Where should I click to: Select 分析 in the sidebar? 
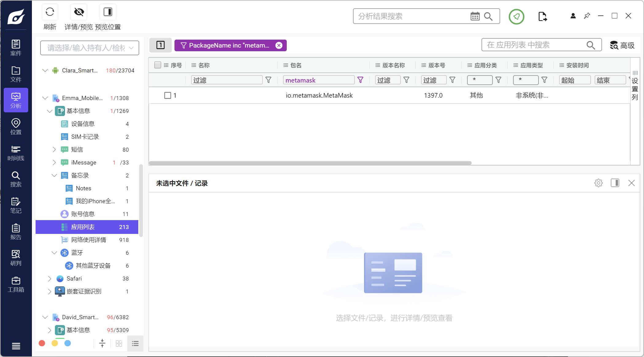click(x=16, y=100)
